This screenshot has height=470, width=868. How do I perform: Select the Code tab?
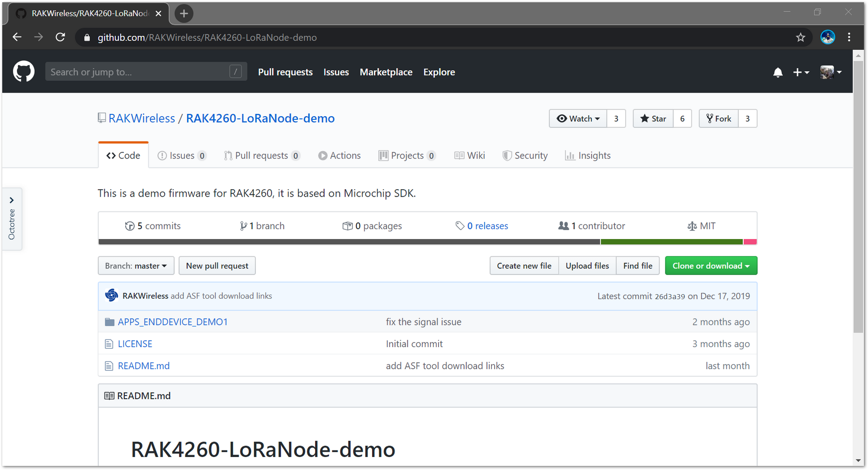click(x=123, y=155)
